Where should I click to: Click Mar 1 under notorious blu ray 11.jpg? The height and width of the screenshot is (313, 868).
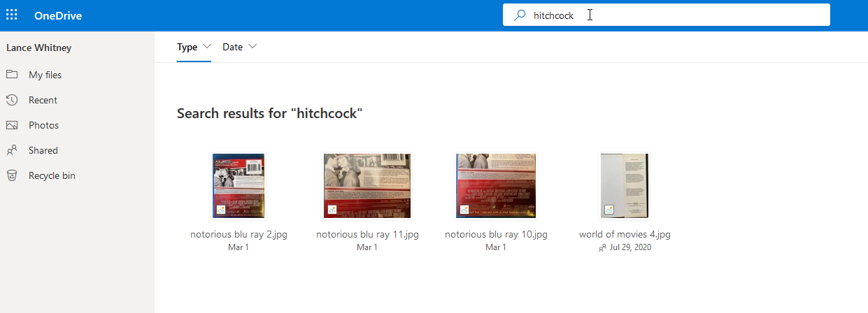coord(367,248)
